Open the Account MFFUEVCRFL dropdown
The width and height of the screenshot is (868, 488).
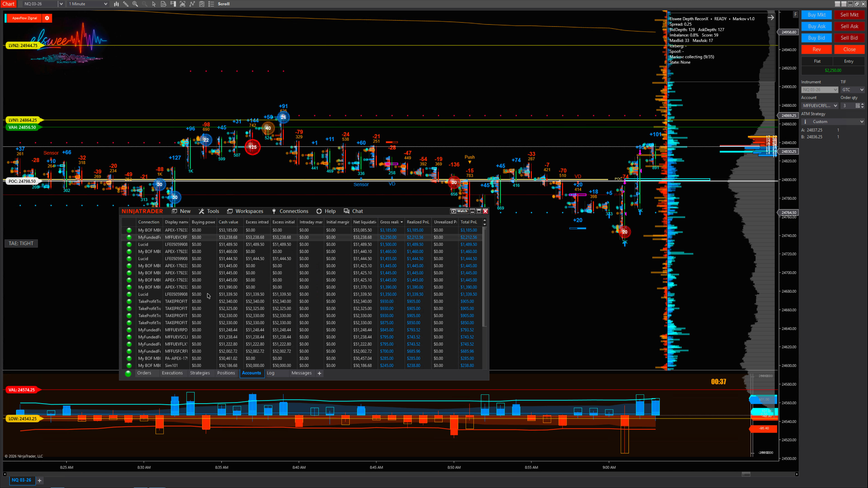point(819,106)
